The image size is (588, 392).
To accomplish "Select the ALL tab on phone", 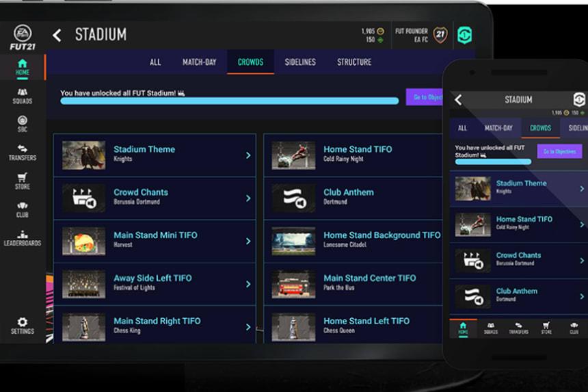I will click(x=463, y=129).
